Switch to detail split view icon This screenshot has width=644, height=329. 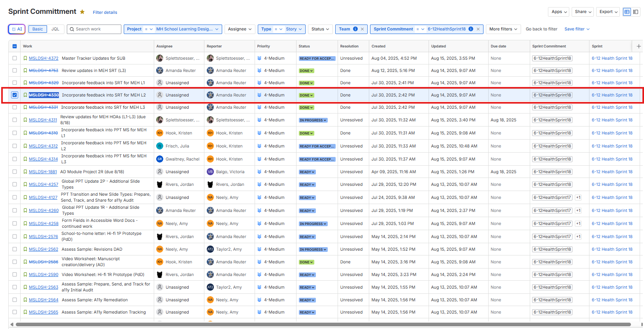pyautogui.click(x=636, y=12)
